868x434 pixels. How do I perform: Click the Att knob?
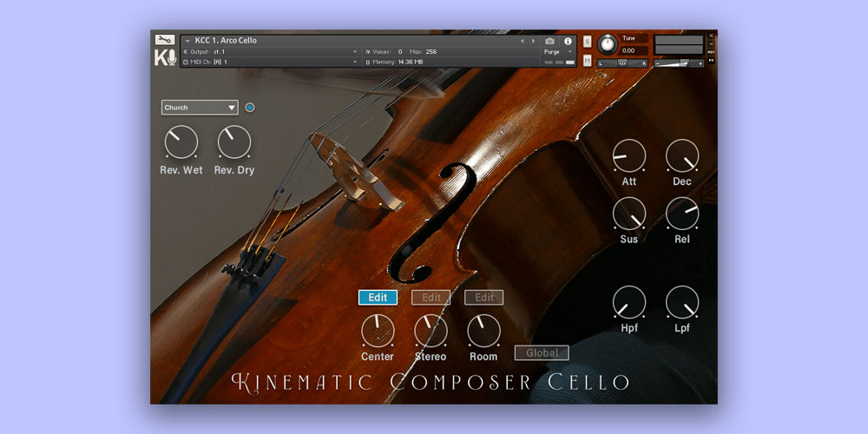pyautogui.click(x=629, y=156)
